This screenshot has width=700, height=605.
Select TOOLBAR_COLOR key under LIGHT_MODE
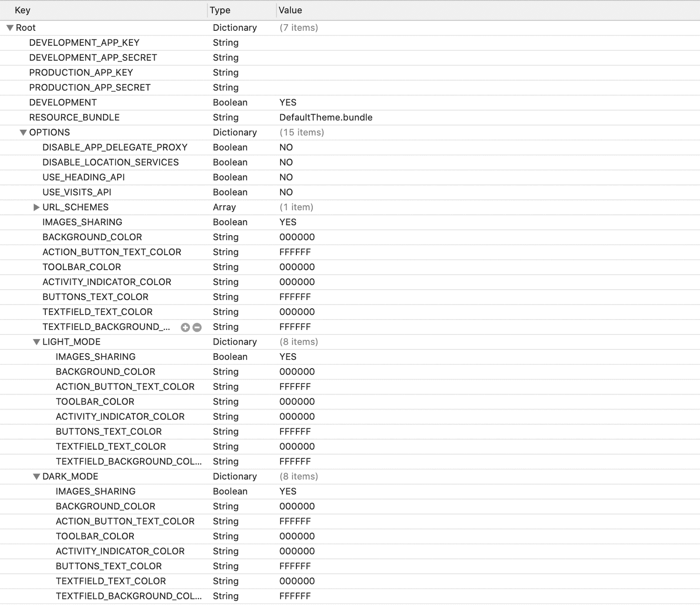point(95,402)
